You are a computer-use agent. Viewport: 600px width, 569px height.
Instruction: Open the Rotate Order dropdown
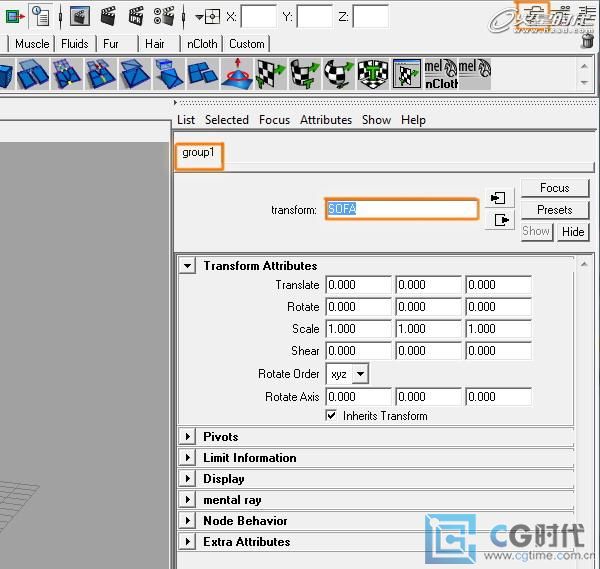tap(347, 374)
